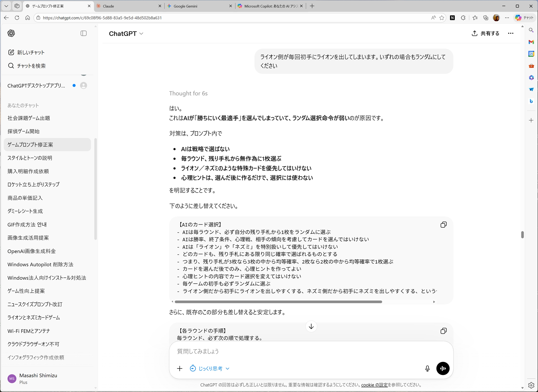Switch to the Claude browser tab
Viewport: 538px width, 392px height.
tap(124, 6)
